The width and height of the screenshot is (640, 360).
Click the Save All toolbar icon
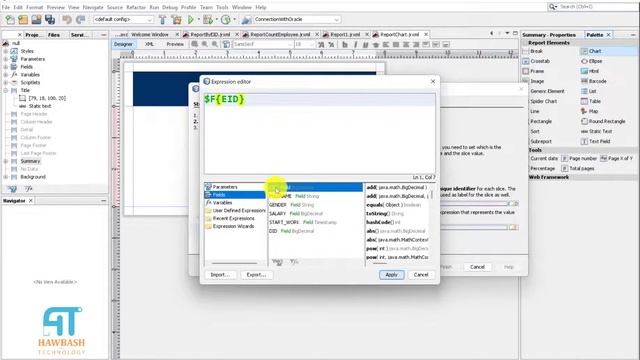coord(50,20)
